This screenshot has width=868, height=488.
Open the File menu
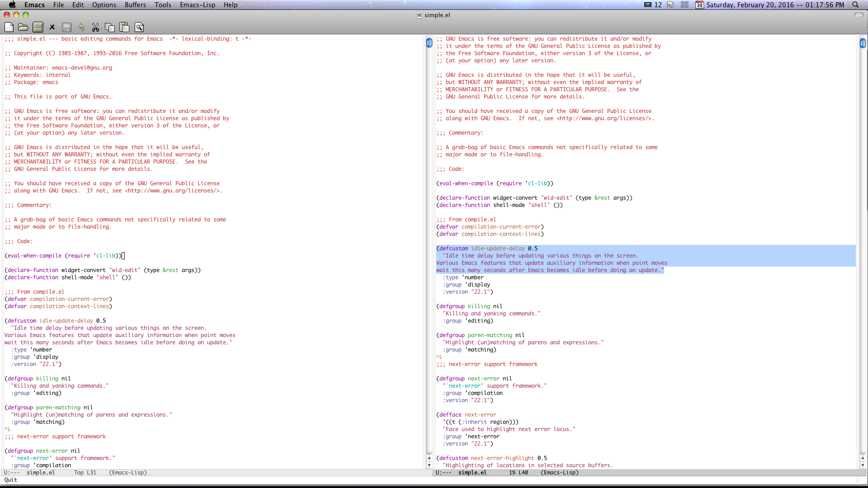(58, 5)
